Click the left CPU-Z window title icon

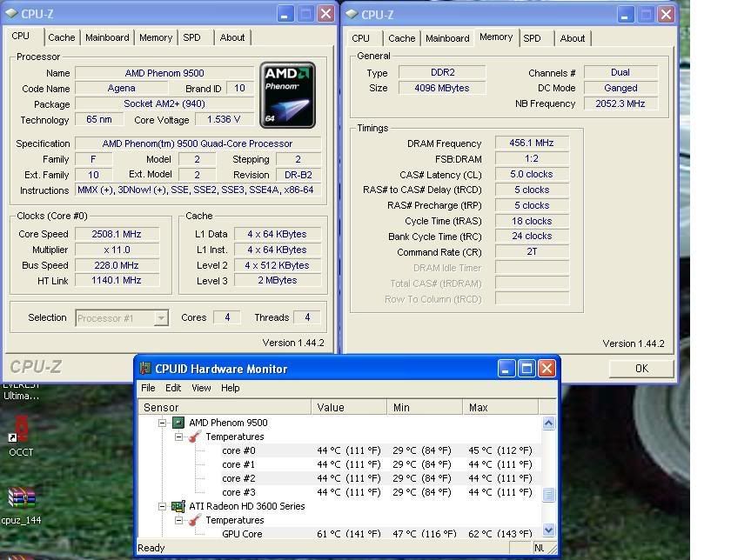click(x=11, y=14)
